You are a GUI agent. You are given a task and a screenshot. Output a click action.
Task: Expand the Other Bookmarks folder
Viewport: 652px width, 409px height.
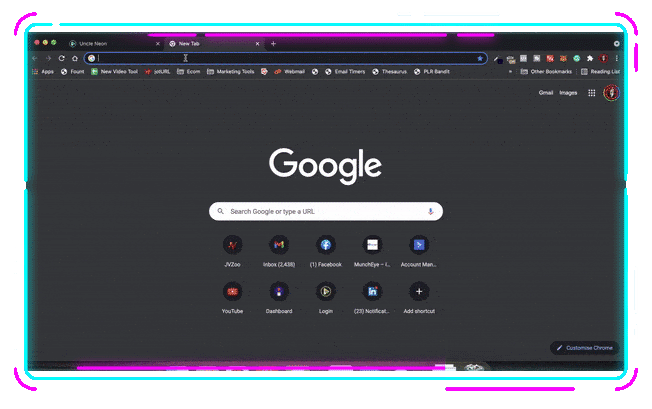(x=546, y=71)
